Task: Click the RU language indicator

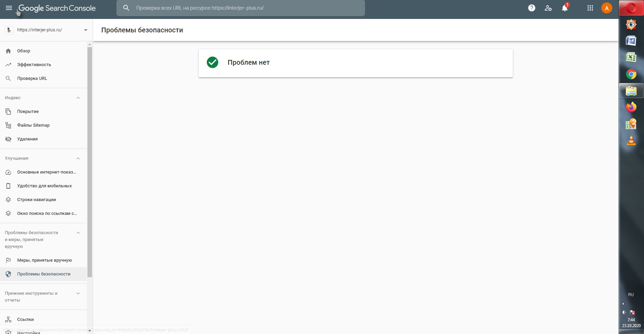Action: point(631,295)
